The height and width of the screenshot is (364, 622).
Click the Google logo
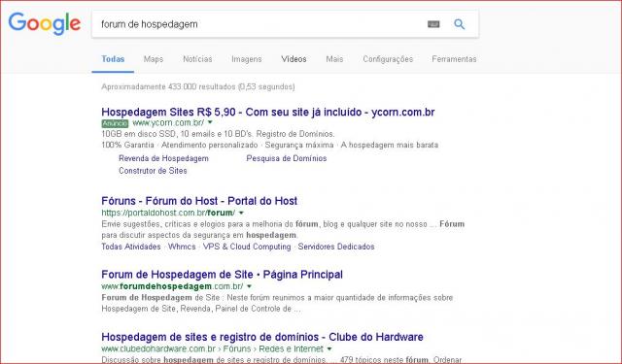45,23
